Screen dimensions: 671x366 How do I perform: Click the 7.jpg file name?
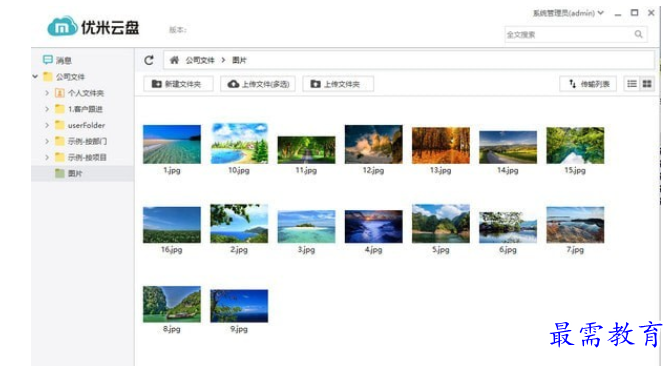pos(575,250)
